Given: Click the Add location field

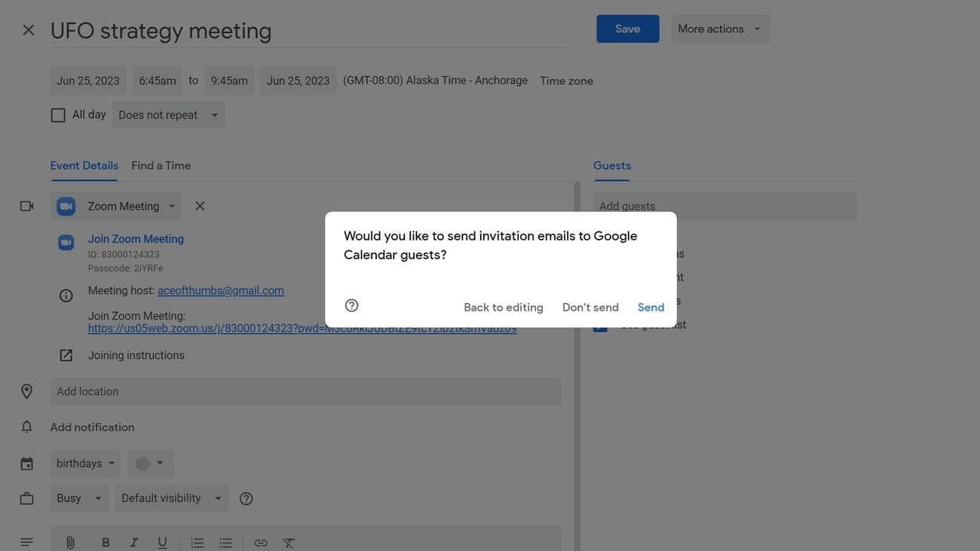Looking at the screenshot, I should tap(305, 392).
